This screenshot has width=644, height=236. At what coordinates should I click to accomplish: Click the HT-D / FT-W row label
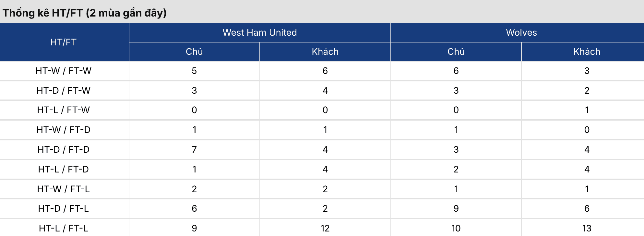pyautogui.click(x=64, y=90)
